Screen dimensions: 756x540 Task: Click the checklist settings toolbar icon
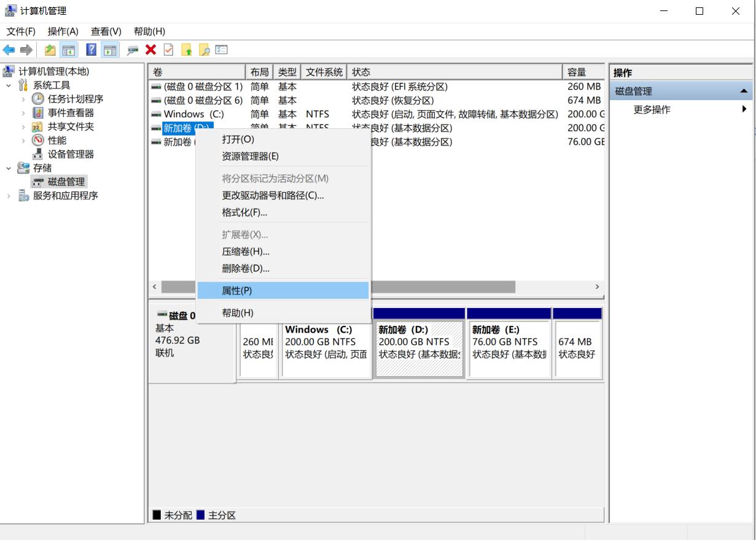(x=222, y=50)
